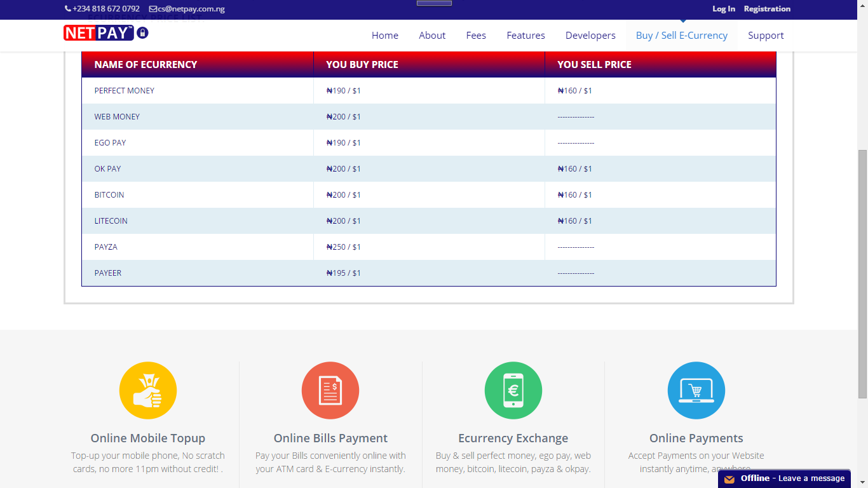Select the OK PAY row name
Screen dimensions: 868x488
pos(107,169)
